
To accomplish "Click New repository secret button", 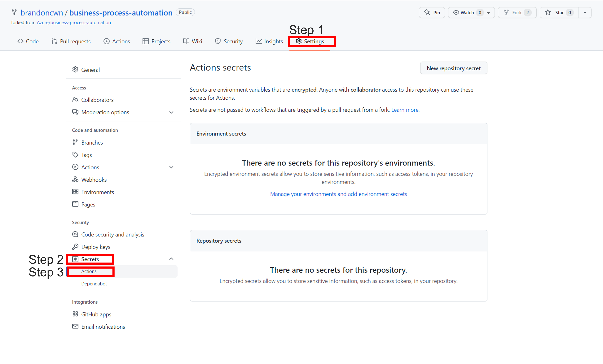I will 453,68.
